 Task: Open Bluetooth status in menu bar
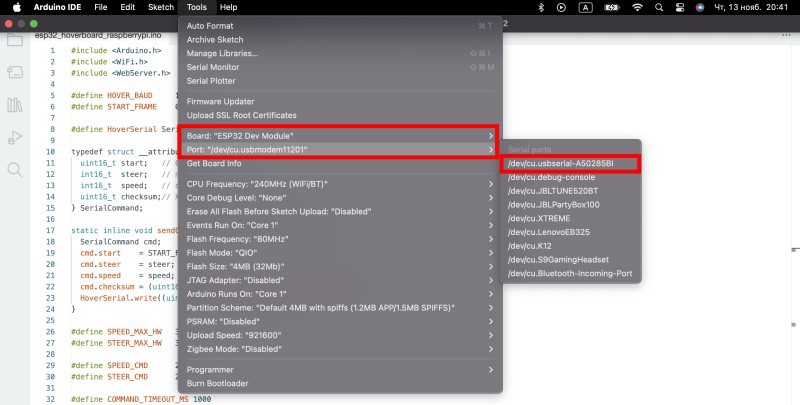point(541,7)
